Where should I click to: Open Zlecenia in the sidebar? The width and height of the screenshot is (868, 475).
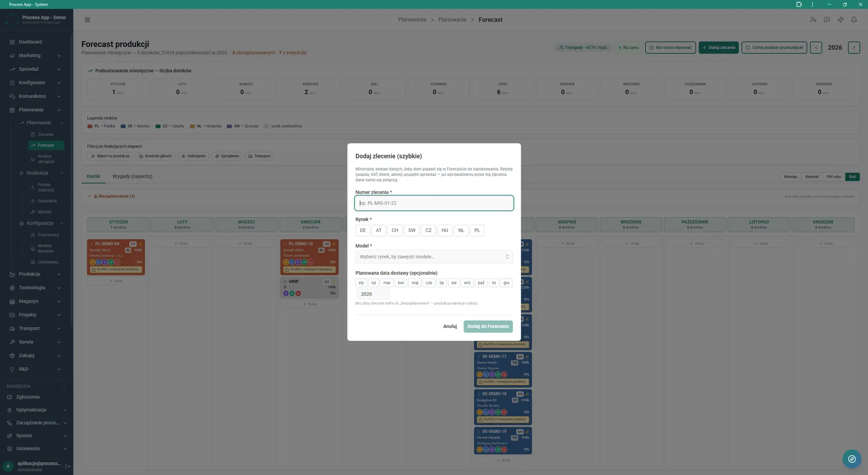tap(46, 134)
